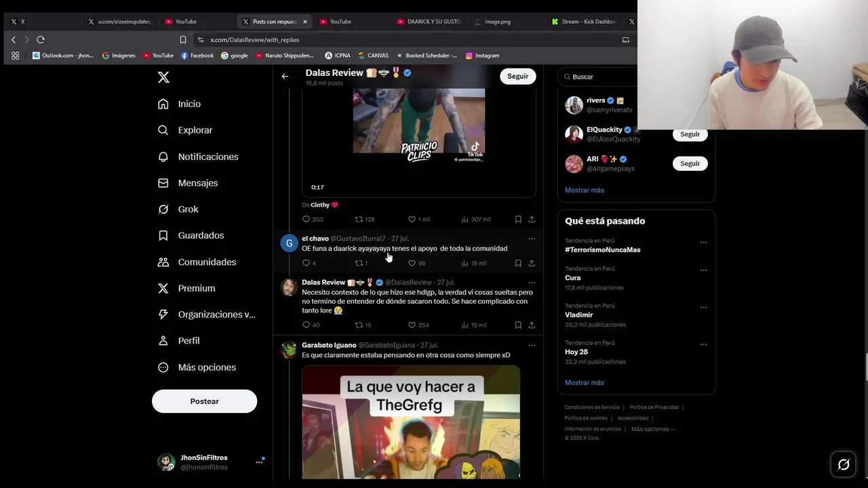Open Instagram bookmark in bookmarks bar
The image size is (868, 488).
(482, 56)
